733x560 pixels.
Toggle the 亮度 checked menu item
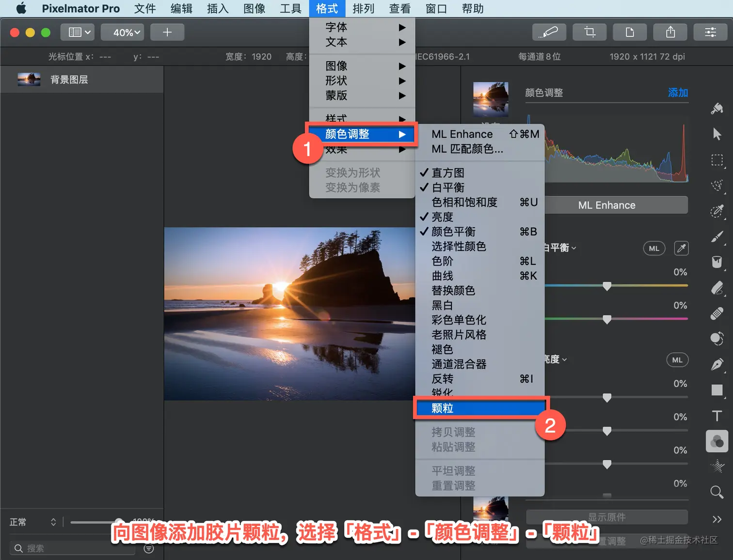(x=480, y=217)
